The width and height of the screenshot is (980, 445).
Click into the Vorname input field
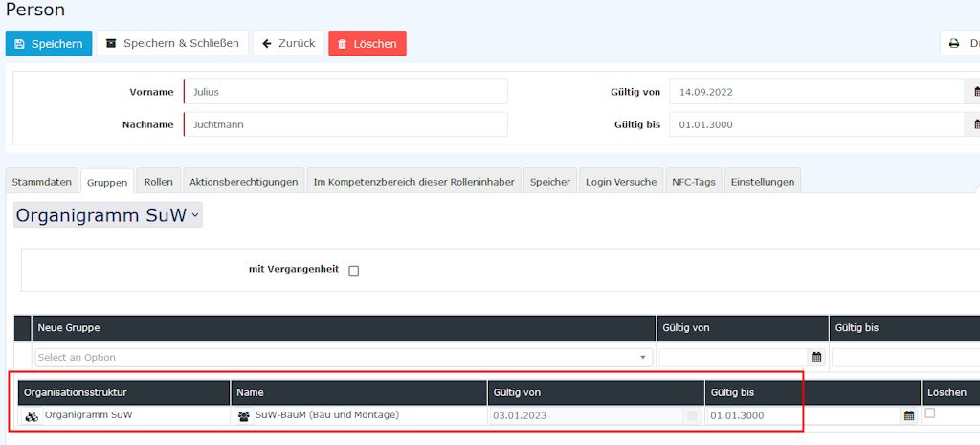click(x=345, y=92)
